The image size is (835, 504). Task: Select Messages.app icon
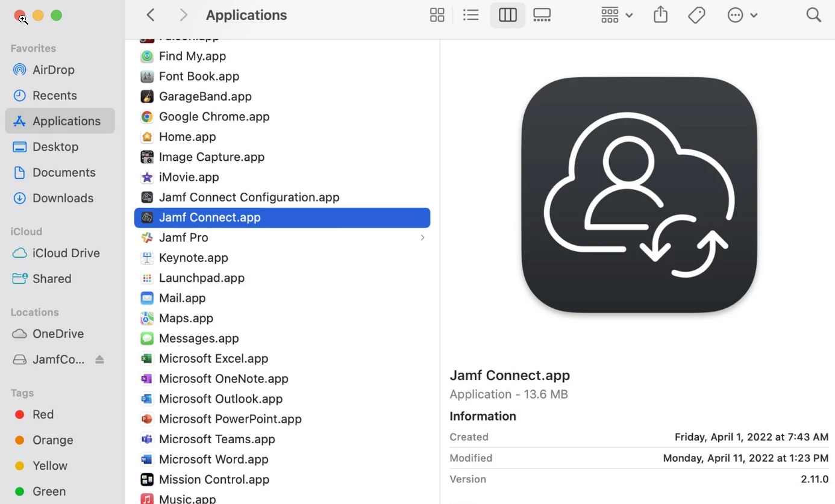coord(147,338)
